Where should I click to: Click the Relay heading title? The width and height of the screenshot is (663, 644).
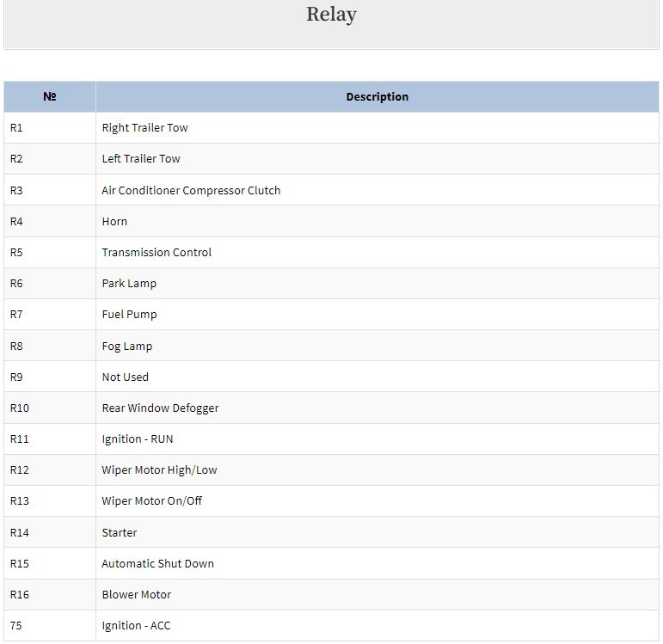click(x=331, y=15)
